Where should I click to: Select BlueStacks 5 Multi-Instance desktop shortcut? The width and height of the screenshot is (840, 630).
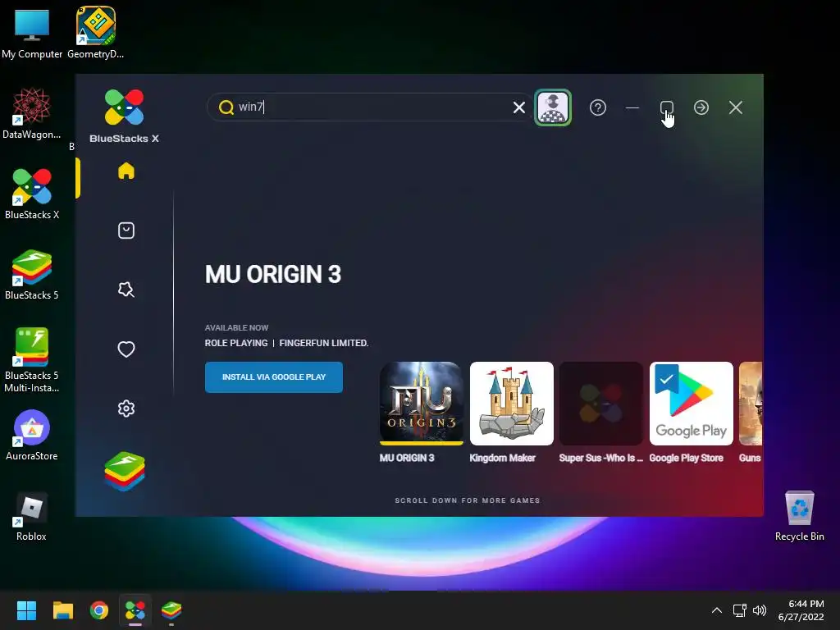32,360
